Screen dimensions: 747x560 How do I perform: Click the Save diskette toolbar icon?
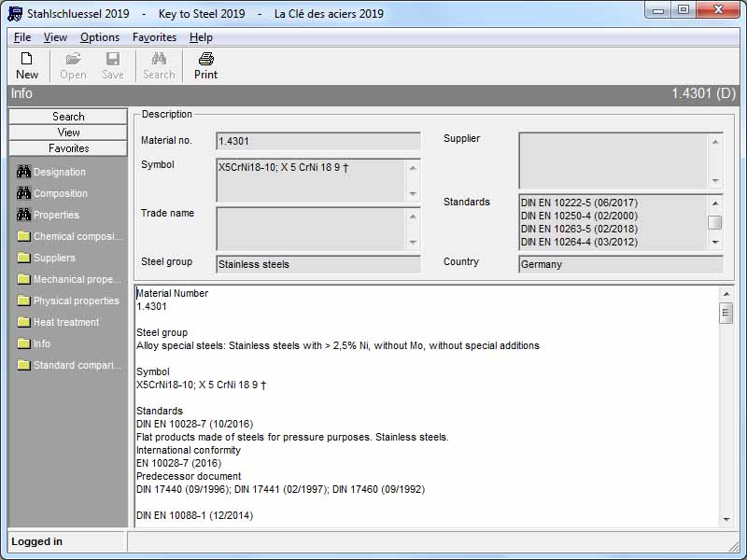tap(113, 59)
